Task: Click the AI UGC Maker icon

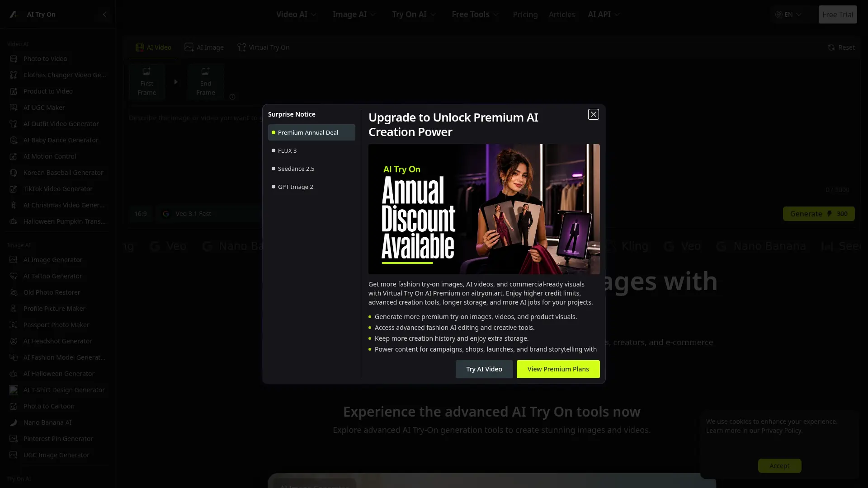Action: [14, 108]
